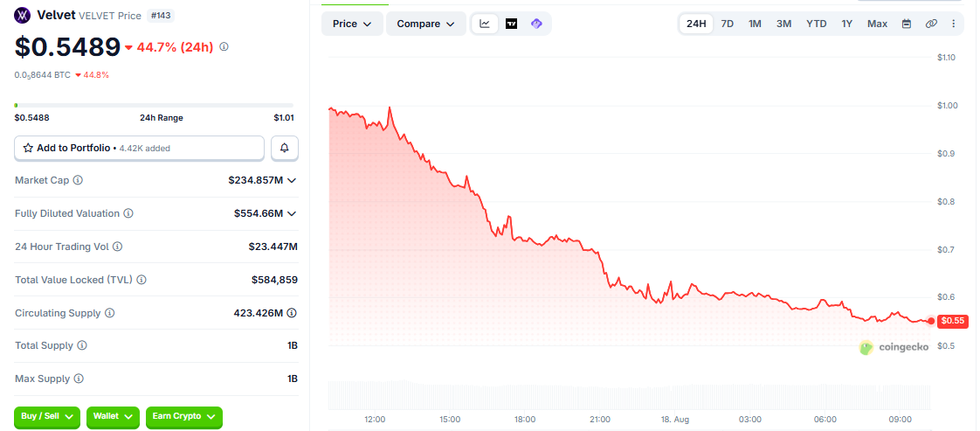Select the 7D time range tab

point(728,24)
